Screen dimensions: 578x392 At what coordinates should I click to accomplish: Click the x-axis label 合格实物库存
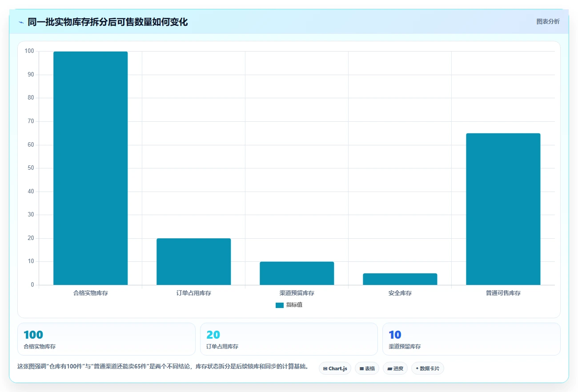click(x=90, y=293)
